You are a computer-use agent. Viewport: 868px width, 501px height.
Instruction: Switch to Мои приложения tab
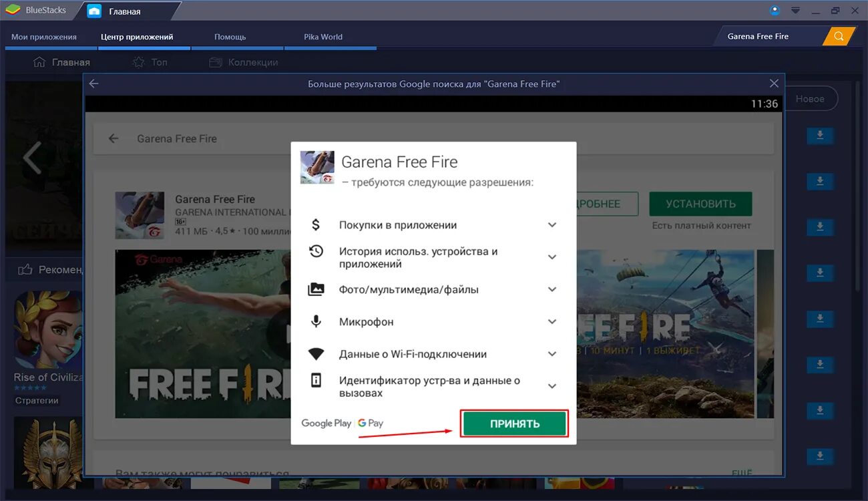pyautogui.click(x=44, y=37)
